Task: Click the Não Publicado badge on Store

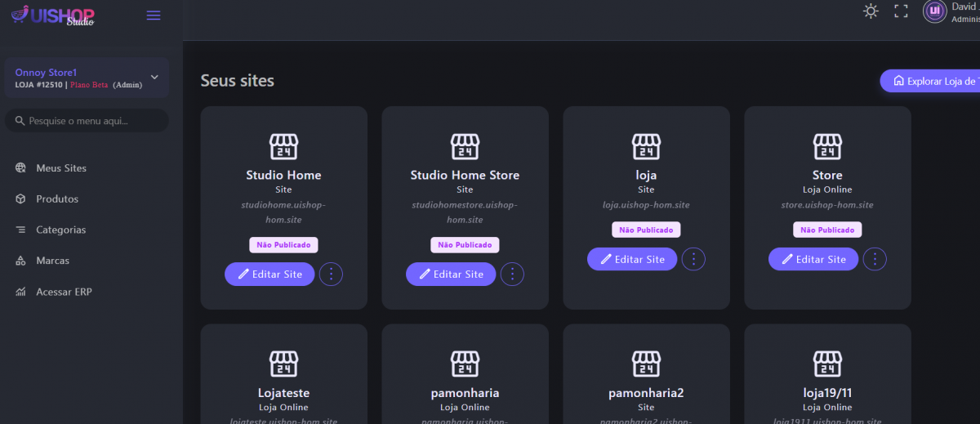Action: pyautogui.click(x=827, y=230)
